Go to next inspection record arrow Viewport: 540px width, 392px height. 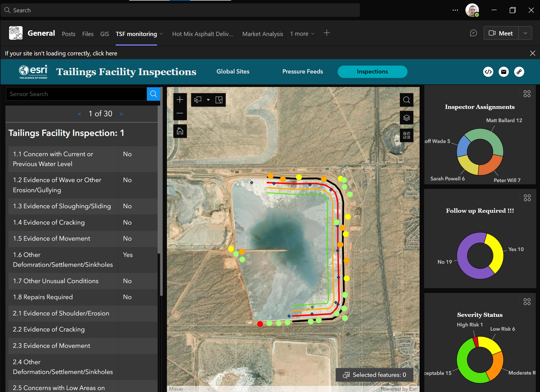[121, 114]
